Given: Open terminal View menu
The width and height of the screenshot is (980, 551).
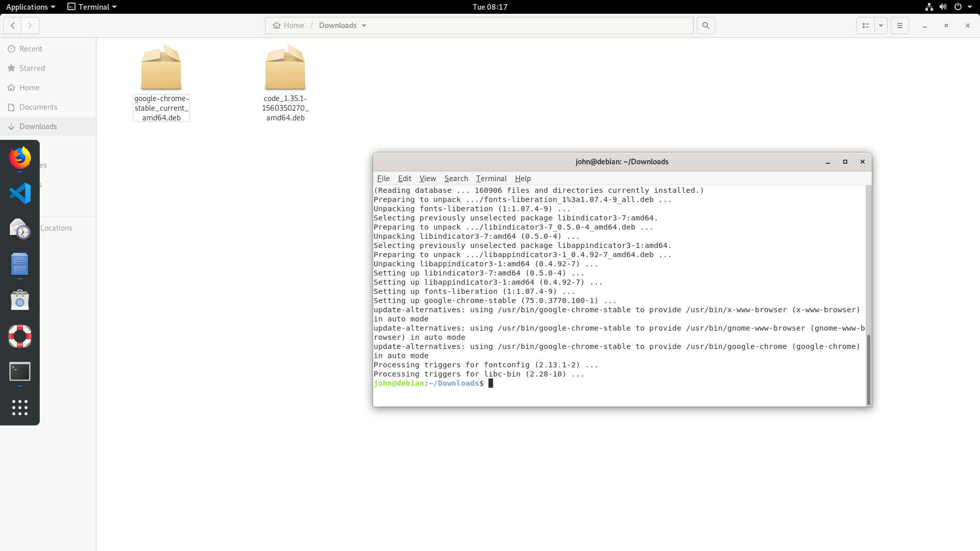Looking at the screenshot, I should point(428,179).
